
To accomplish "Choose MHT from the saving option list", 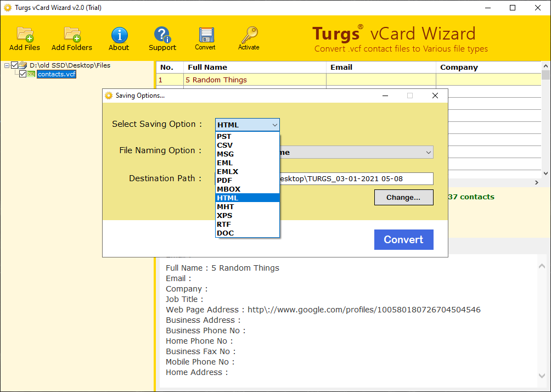I will click(x=248, y=207).
